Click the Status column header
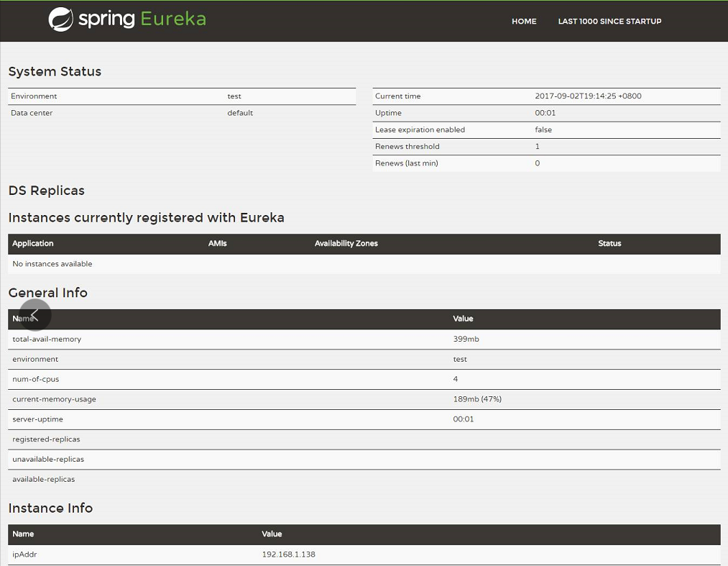 coord(609,244)
